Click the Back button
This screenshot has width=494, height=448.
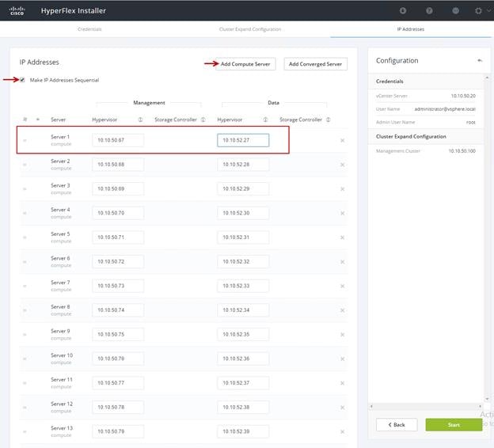point(397,424)
